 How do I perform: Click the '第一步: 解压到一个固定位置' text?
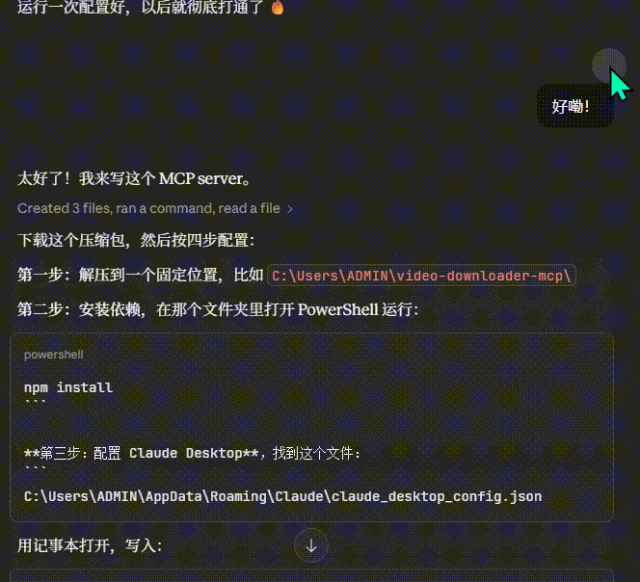[119, 275]
